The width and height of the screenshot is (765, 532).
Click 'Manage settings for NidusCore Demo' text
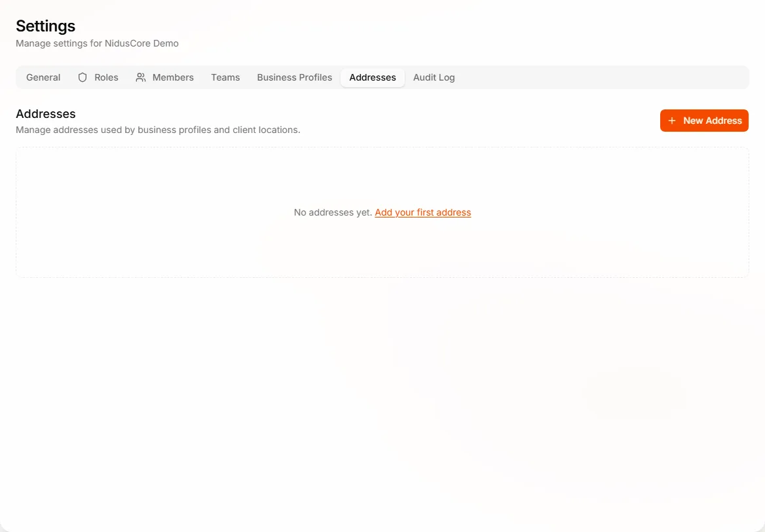[97, 43]
